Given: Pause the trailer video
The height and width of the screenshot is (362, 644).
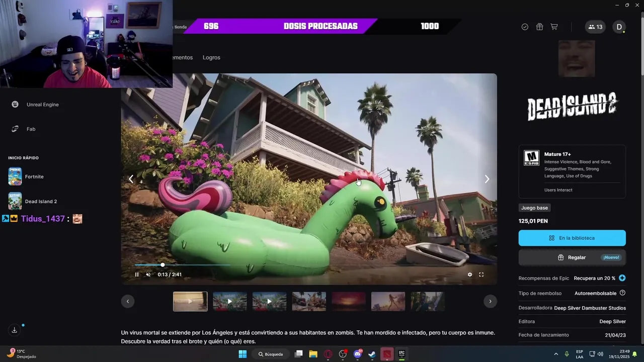Looking at the screenshot, I should [x=137, y=275].
